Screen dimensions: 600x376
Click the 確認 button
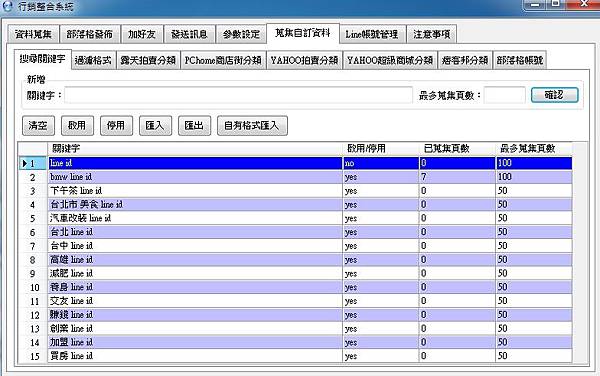[x=554, y=95]
